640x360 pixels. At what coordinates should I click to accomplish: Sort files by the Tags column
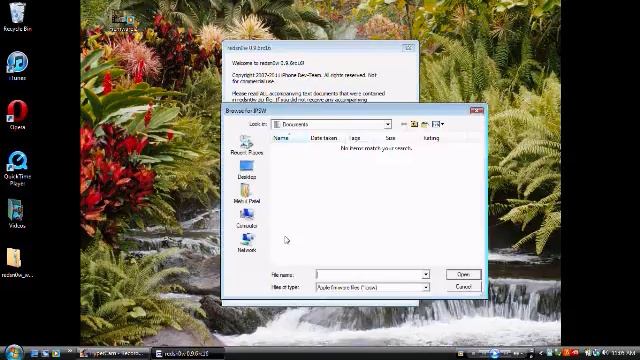point(365,138)
